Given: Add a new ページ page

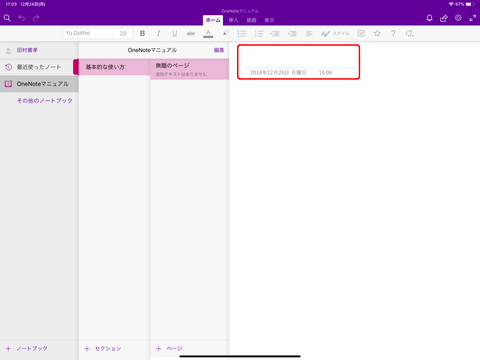Looking at the screenshot, I should [169, 349].
